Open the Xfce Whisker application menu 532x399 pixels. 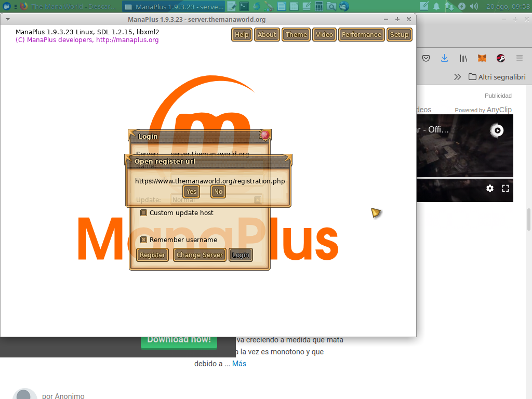(x=6, y=6)
